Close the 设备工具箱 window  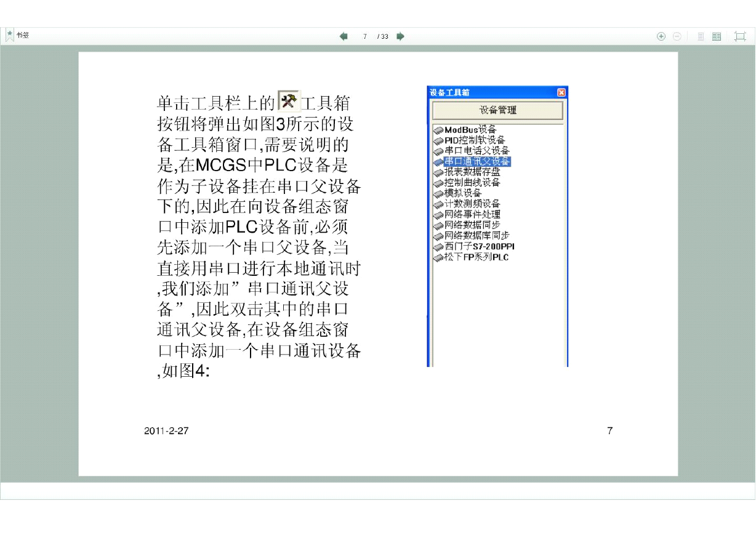pyautogui.click(x=561, y=92)
